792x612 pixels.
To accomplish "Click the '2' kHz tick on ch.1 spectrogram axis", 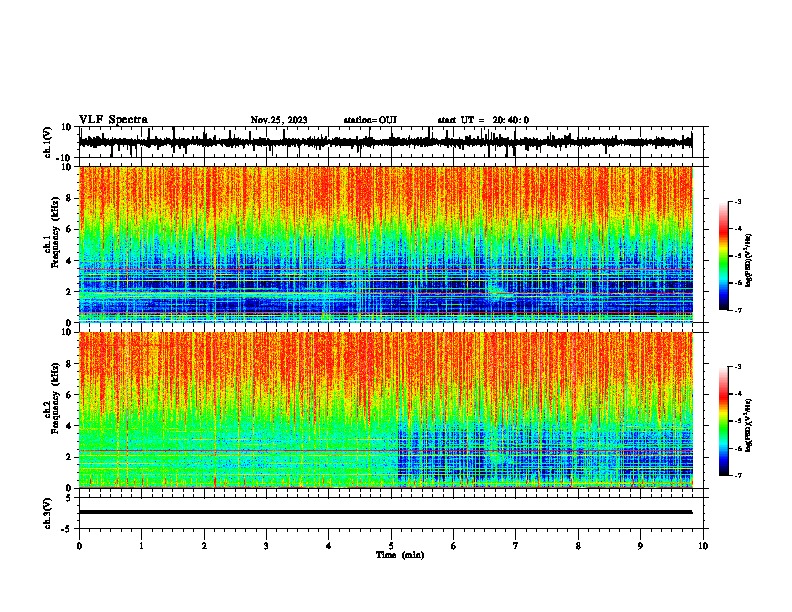I will click(69, 292).
